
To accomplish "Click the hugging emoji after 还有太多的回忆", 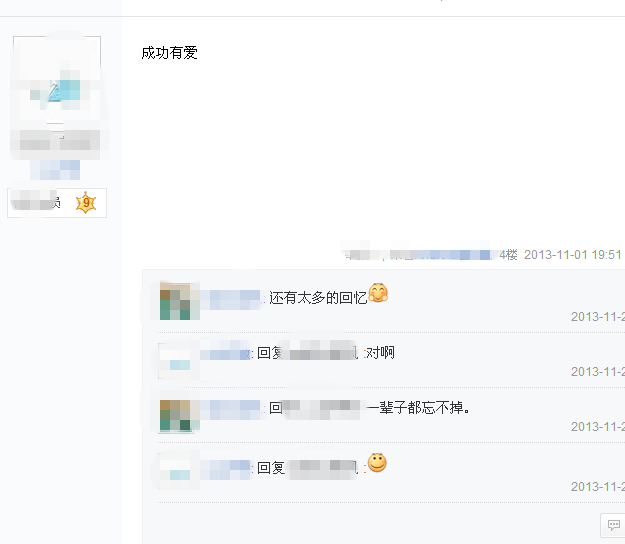I will pyautogui.click(x=378, y=293).
